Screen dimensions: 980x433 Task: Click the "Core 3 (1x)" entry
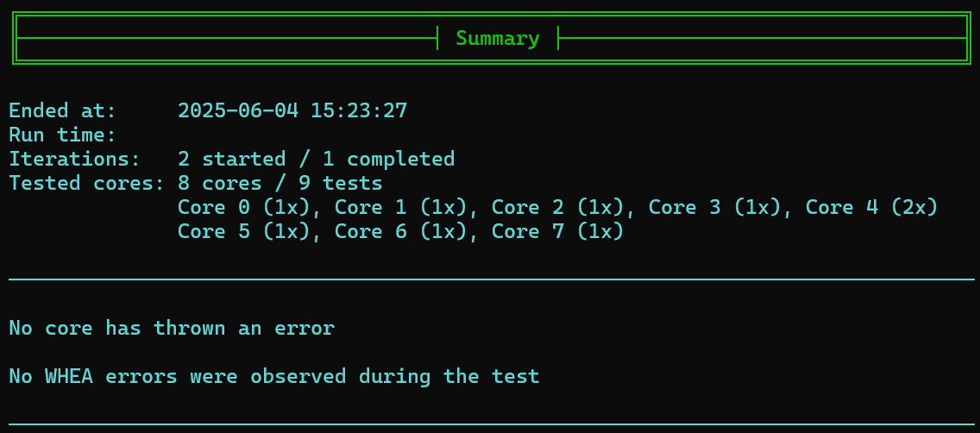click(714, 208)
